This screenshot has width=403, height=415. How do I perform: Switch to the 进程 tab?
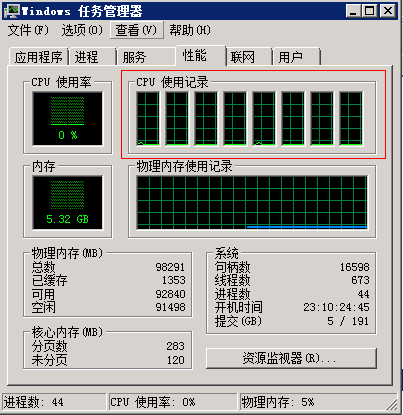(x=92, y=57)
